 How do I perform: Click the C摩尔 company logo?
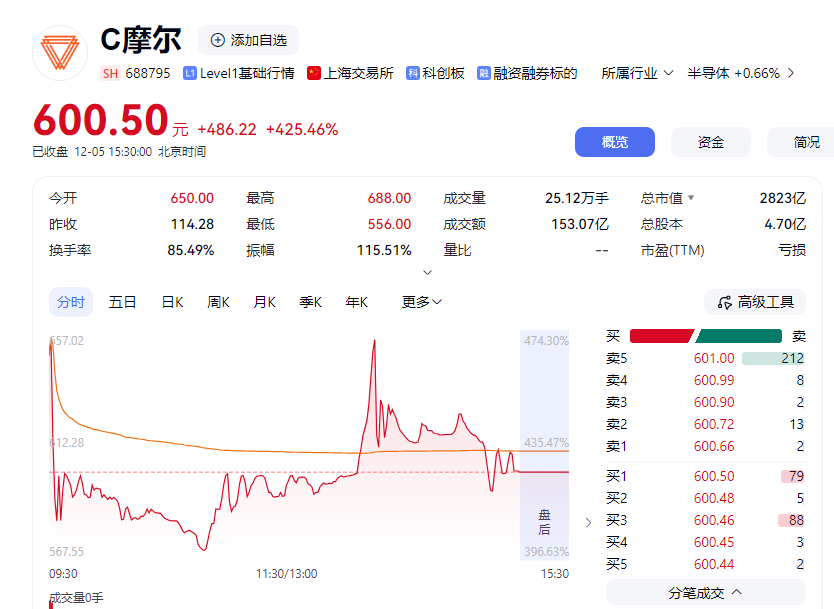(x=60, y=50)
